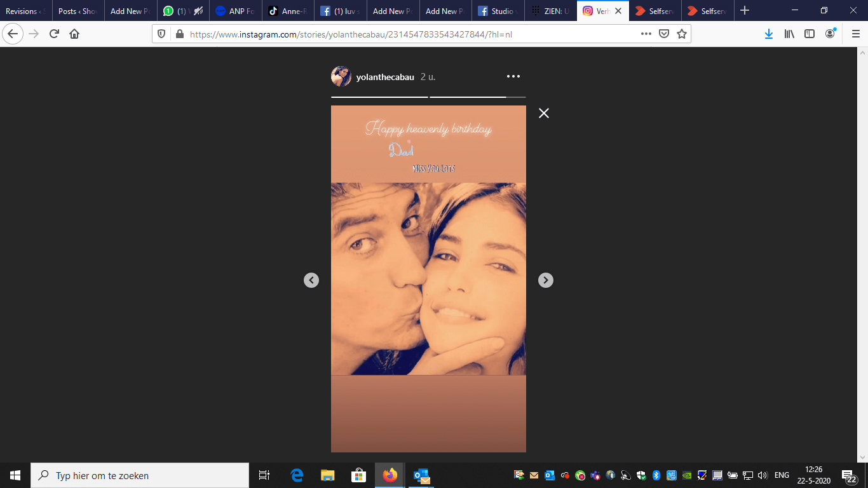Expand page actions in the address bar
868x488 pixels.
tap(646, 34)
